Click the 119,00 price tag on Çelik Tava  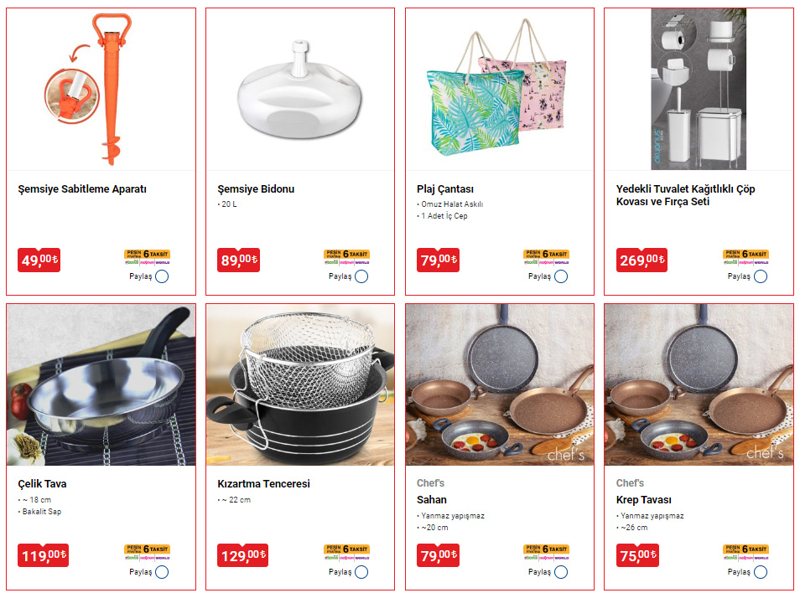tap(43, 555)
